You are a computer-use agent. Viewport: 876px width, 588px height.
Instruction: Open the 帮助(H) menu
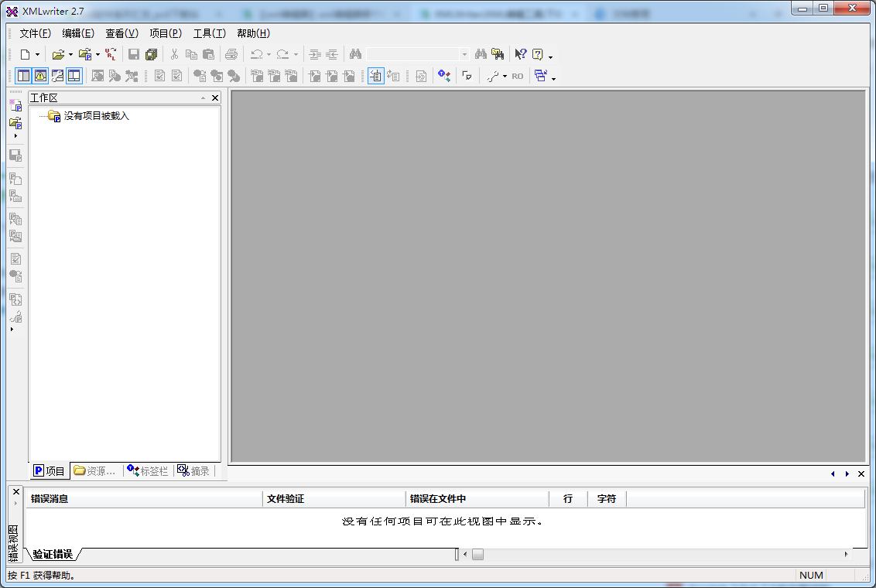(x=253, y=33)
